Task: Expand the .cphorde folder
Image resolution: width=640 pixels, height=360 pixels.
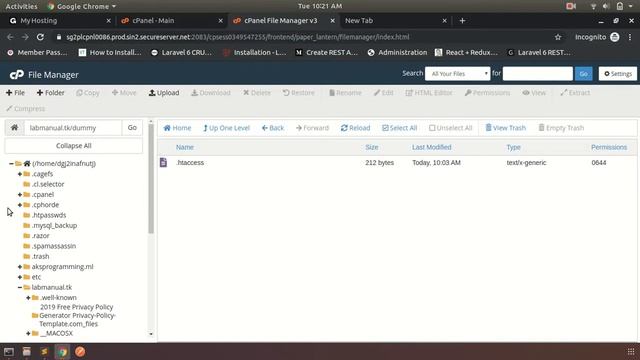Action: [20, 205]
